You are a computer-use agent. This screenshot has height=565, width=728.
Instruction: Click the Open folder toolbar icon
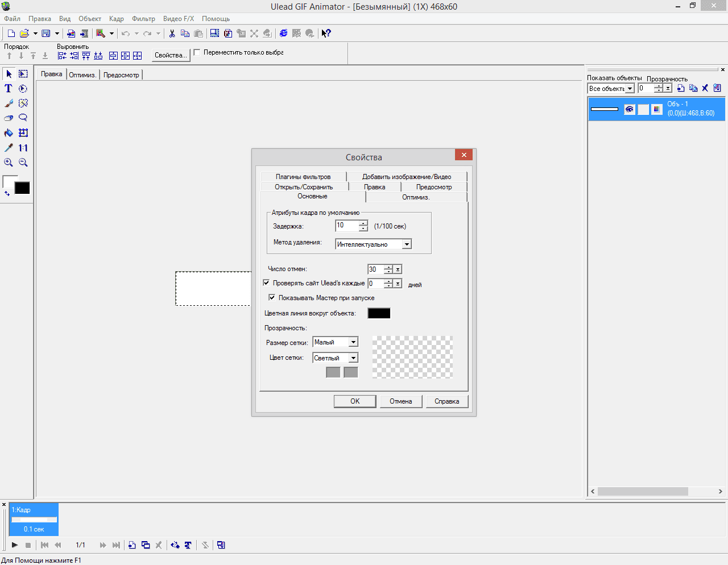[x=24, y=34]
